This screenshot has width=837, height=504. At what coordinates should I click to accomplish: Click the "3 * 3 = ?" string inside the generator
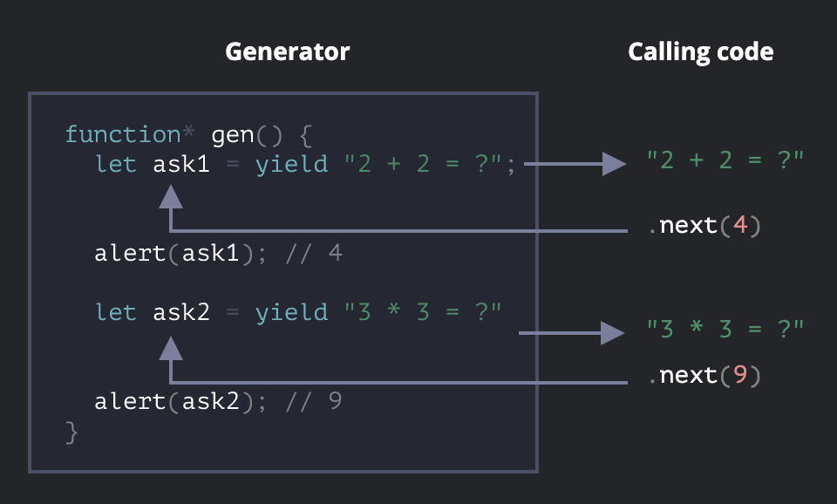point(423,312)
